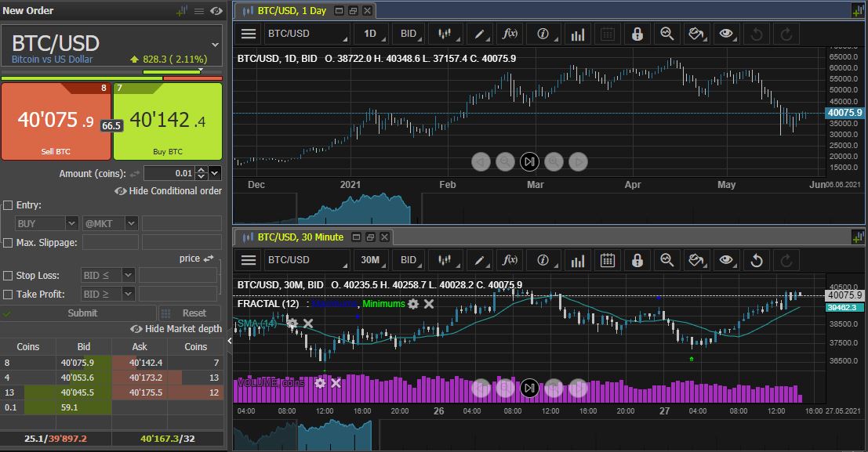Viewport: 868px width, 452px height.
Task: Click the info icon in 30 Minute chart toolbar
Action: 543,260
